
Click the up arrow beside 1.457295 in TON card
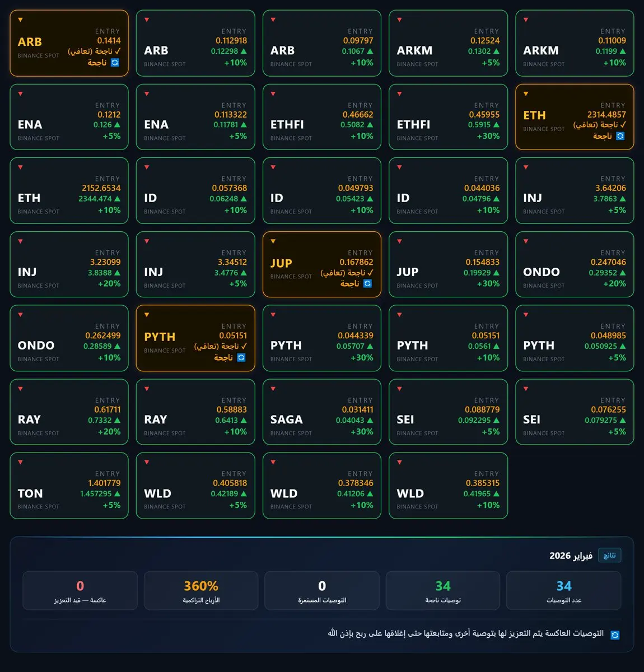(117, 494)
